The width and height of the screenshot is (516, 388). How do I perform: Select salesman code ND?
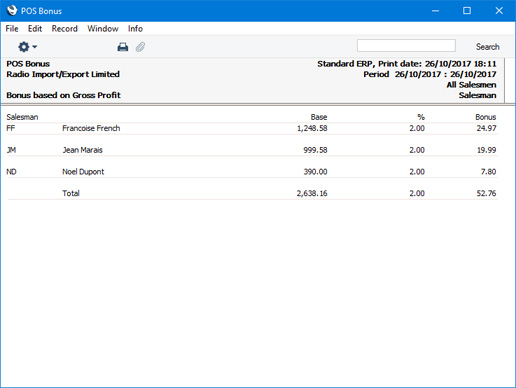(x=11, y=172)
